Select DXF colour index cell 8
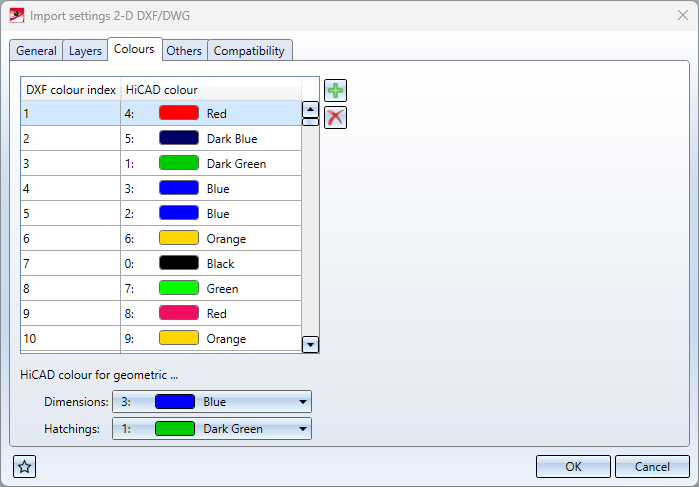 click(x=70, y=288)
